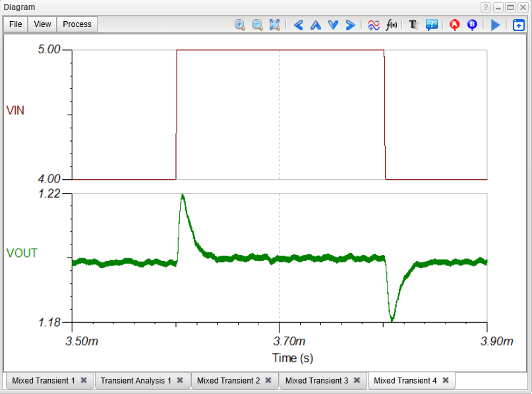Image resolution: width=532 pixels, height=394 pixels.
Task: Click the blue play run button
Action: click(x=496, y=24)
